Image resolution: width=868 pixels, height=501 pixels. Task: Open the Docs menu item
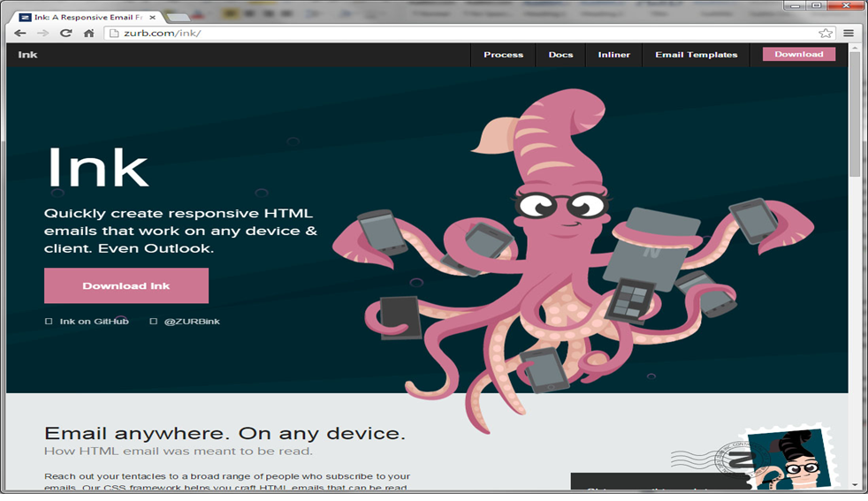(x=560, y=55)
